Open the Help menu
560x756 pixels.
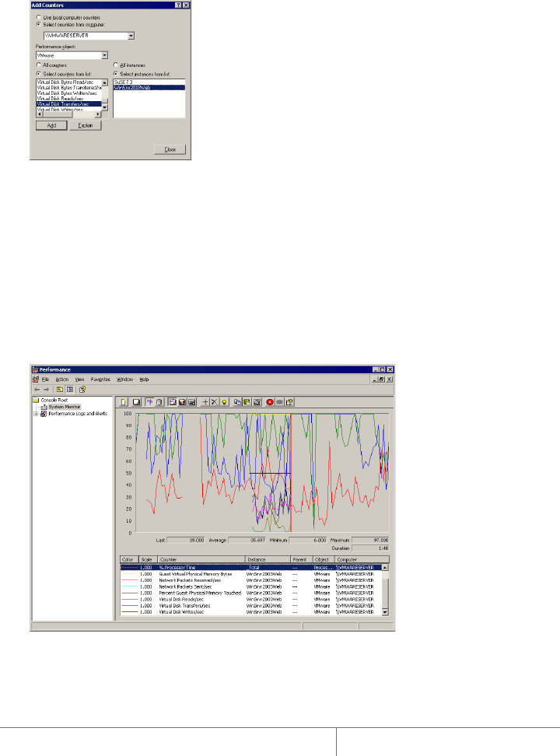[x=144, y=380]
